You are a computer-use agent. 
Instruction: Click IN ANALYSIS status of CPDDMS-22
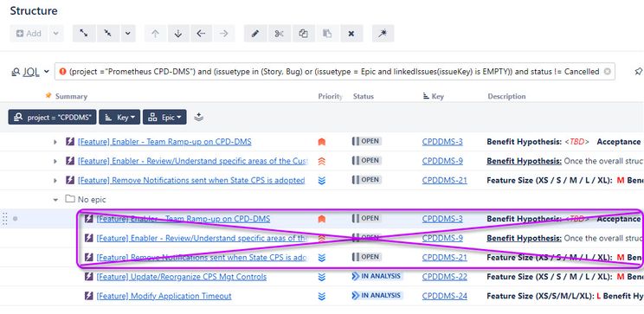(377, 276)
